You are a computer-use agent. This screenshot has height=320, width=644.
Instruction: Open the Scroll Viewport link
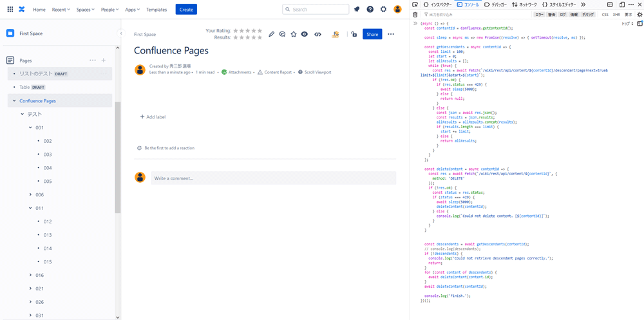(315, 72)
